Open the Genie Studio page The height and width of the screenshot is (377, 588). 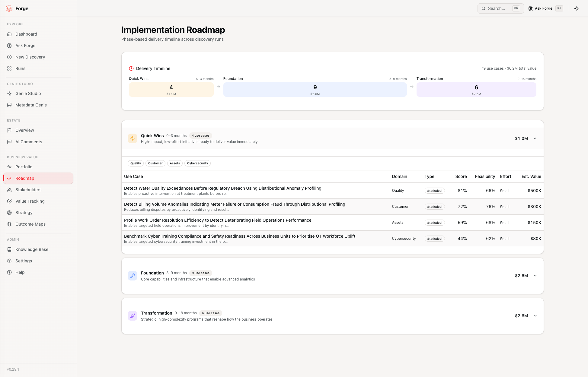[x=38, y=93]
